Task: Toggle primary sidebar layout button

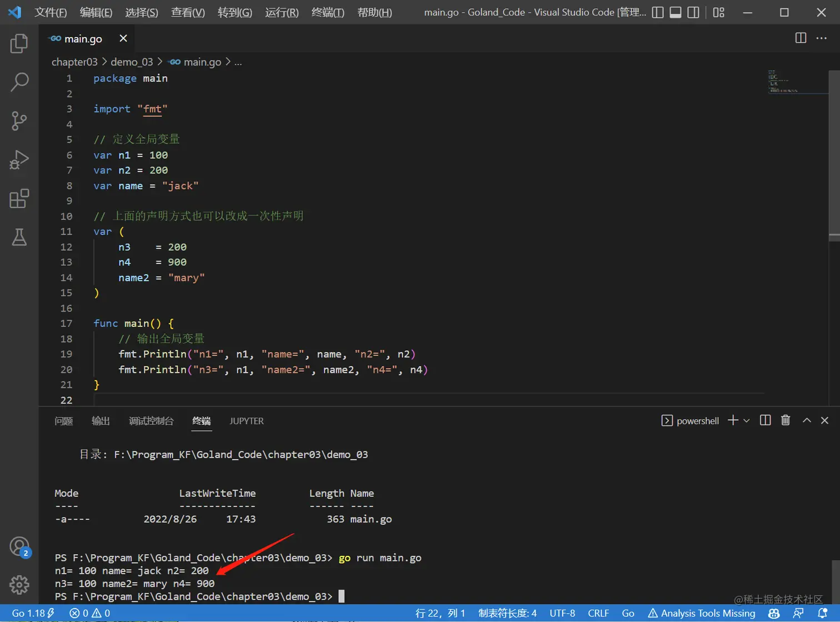Action: pyautogui.click(x=658, y=12)
